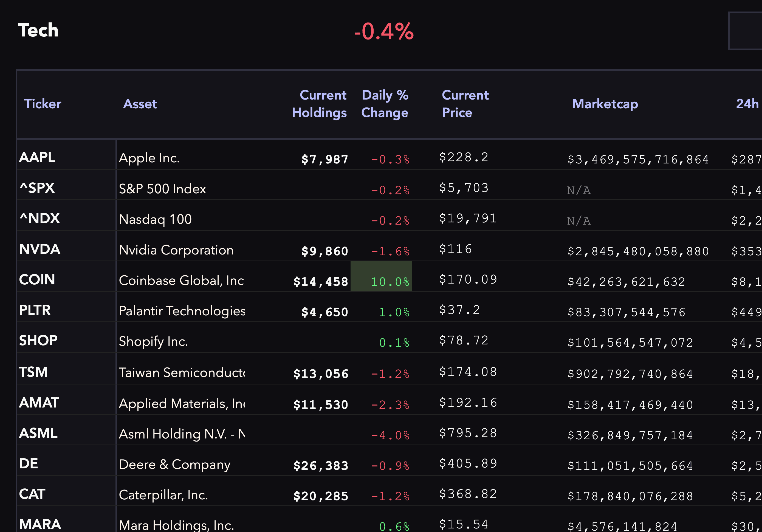Click the Nasdaq 100 asset name

tap(155, 219)
